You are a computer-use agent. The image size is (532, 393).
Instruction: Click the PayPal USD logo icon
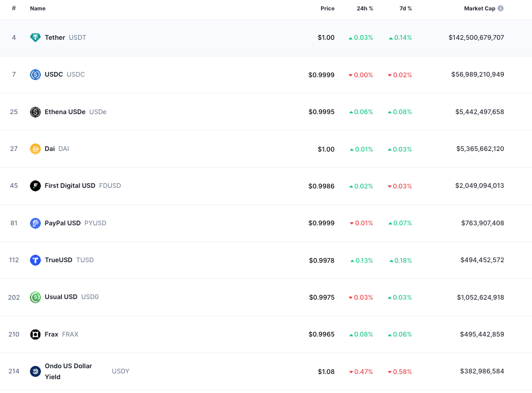[35, 223]
